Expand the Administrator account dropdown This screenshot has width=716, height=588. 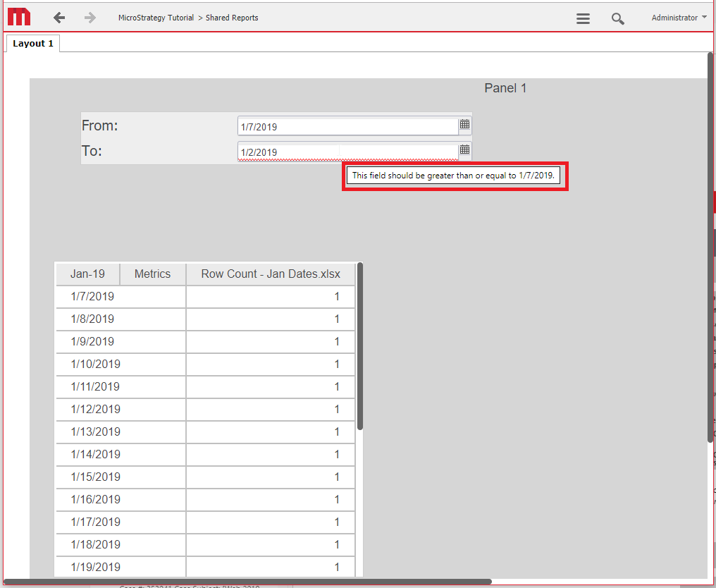pyautogui.click(x=679, y=18)
